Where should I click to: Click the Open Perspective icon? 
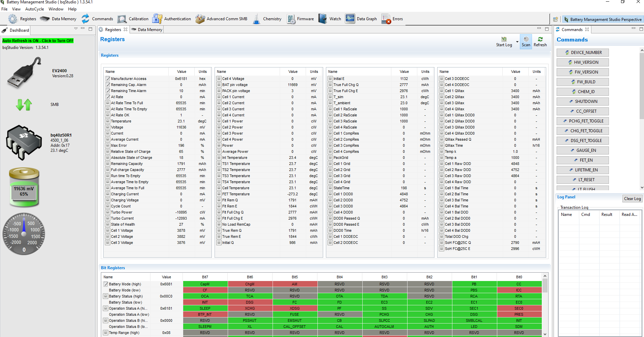(555, 20)
